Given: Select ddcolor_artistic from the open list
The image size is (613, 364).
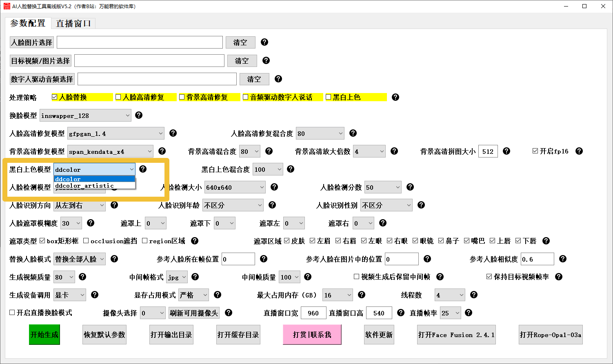Looking at the screenshot, I should coord(84,186).
